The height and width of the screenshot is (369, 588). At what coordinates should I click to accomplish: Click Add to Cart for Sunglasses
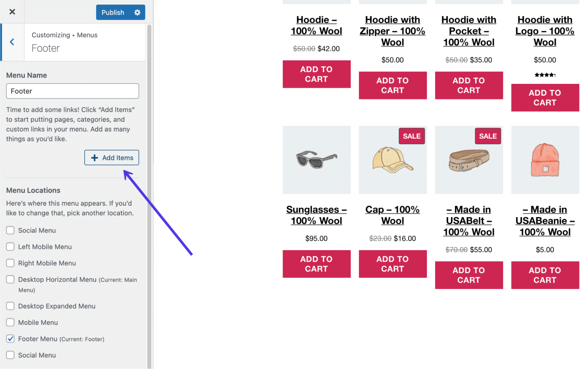click(x=317, y=263)
